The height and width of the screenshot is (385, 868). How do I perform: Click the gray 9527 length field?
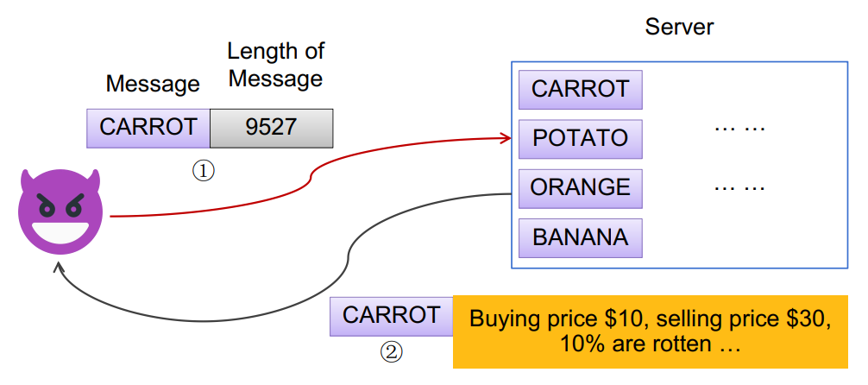tap(271, 128)
